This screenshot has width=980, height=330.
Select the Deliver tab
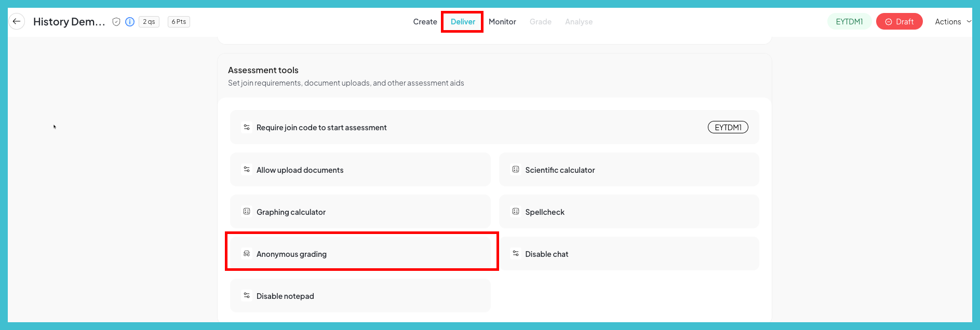[463, 22]
